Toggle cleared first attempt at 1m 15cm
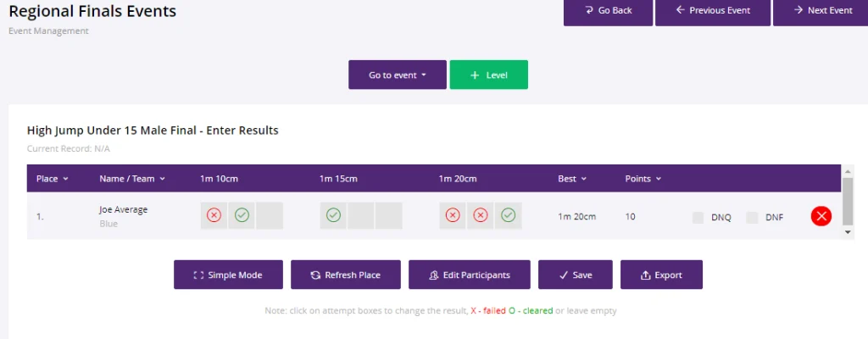Image resolution: width=868 pixels, height=339 pixels. (x=333, y=215)
